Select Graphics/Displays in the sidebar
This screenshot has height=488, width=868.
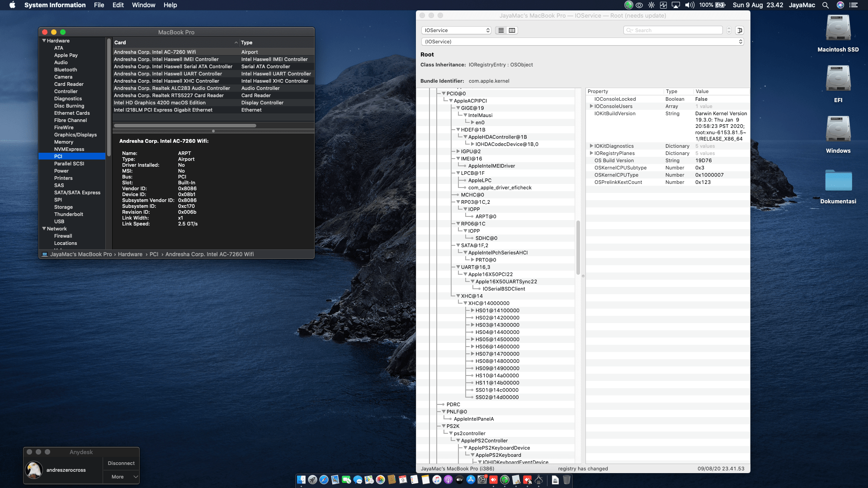[75, 135]
